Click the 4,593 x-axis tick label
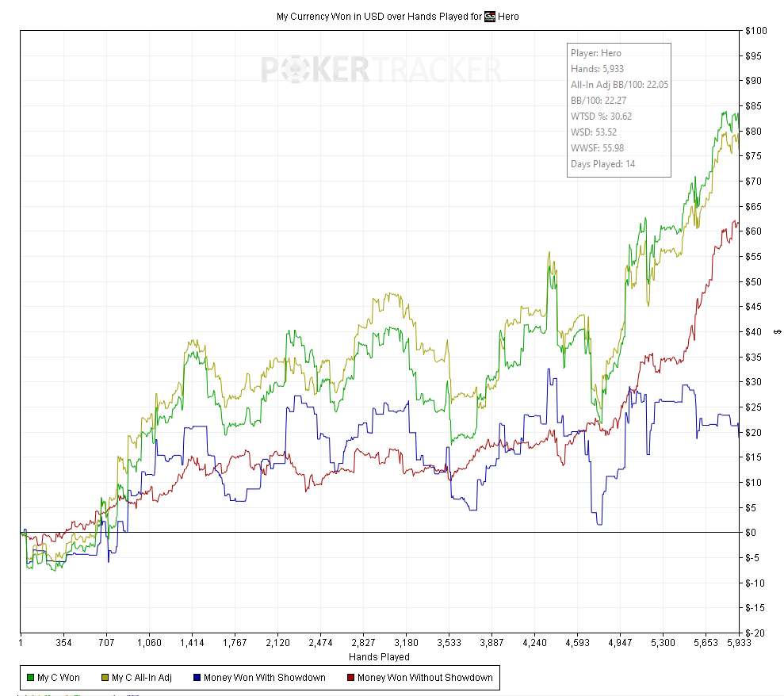 tap(577, 643)
